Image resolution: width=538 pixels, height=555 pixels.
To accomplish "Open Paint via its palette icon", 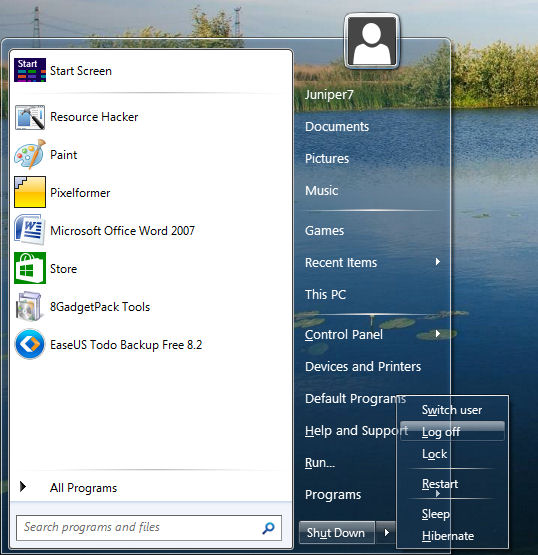I will [x=30, y=154].
